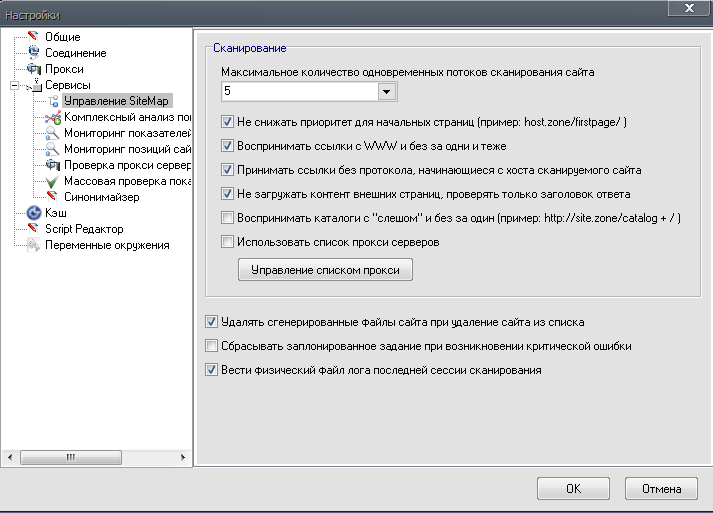Collapse the Сервисы tree node
The height and width of the screenshot is (513, 713).
coord(14,85)
